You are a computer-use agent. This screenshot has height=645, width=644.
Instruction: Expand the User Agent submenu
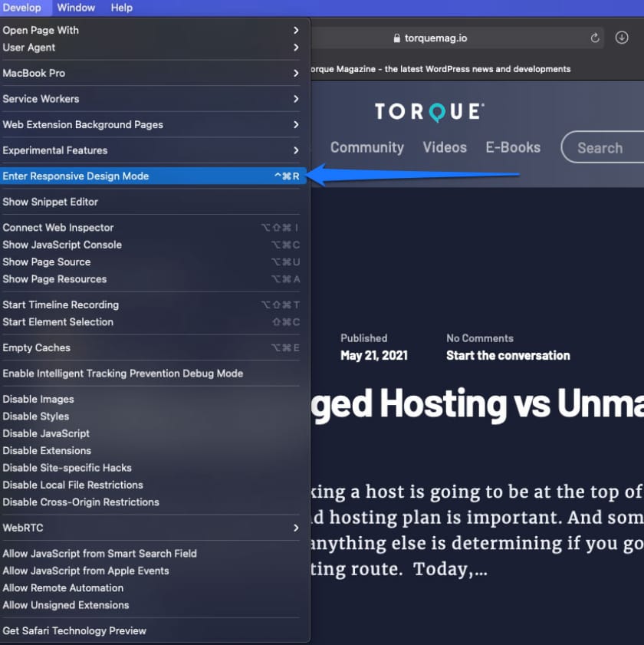[150, 48]
